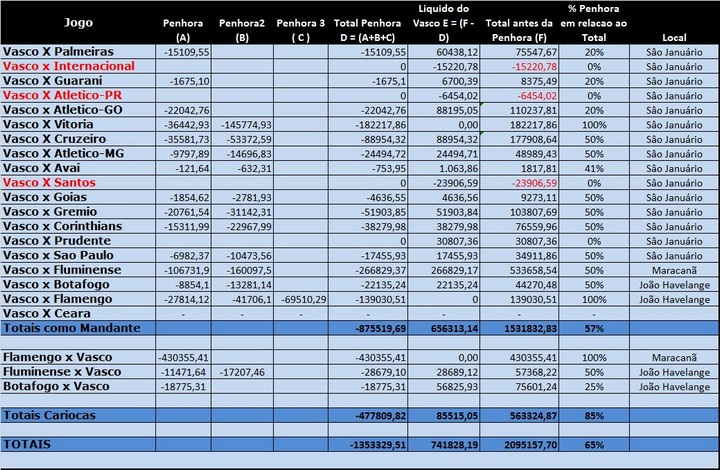The image size is (720, 470).
Task: Click the red 'Vasco x Internacional' cell
Action: click(70, 65)
